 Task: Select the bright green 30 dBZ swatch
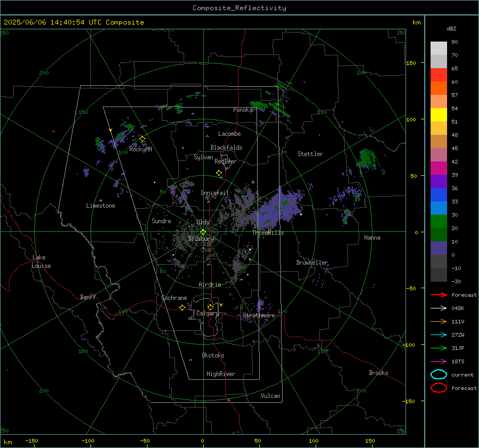pos(439,222)
